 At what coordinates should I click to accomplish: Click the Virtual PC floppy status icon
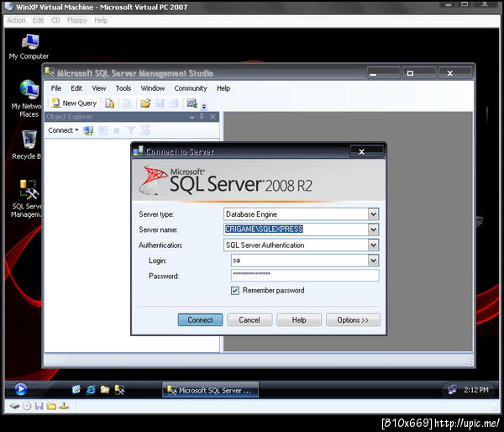point(39,406)
